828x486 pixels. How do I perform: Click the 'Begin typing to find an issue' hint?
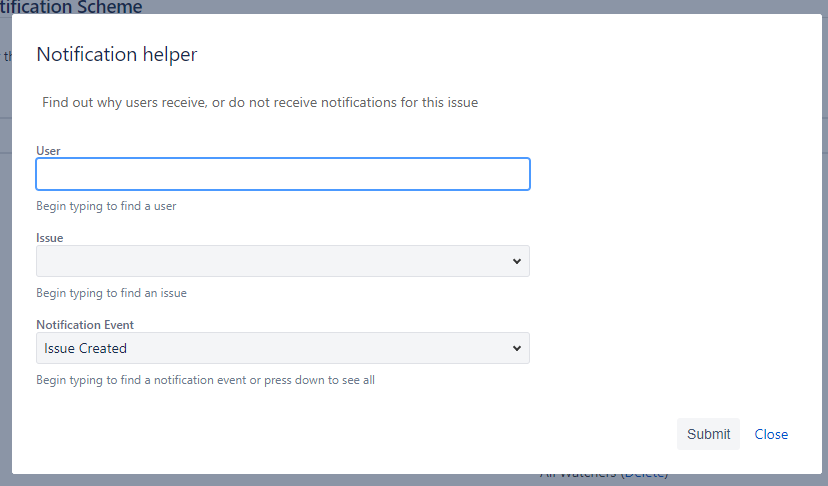pyautogui.click(x=111, y=293)
